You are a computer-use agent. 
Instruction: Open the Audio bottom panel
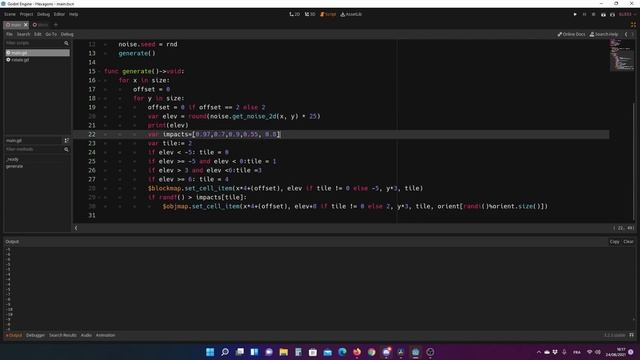(x=86, y=335)
